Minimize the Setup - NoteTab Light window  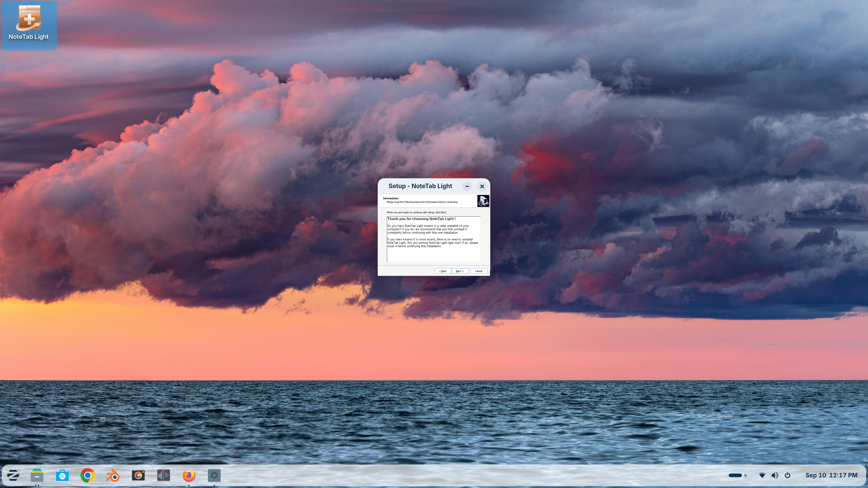[467, 186]
